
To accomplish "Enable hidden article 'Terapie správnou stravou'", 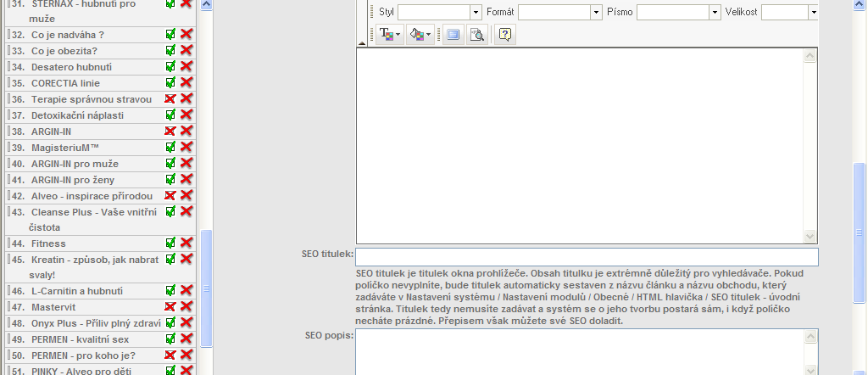I will tap(170, 98).
